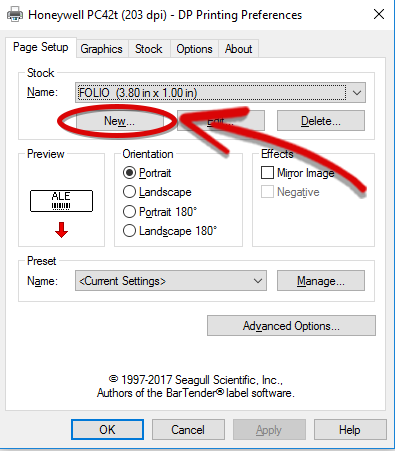Open Manage... presets button
Viewport: 395px width, 451px height.
tap(321, 281)
